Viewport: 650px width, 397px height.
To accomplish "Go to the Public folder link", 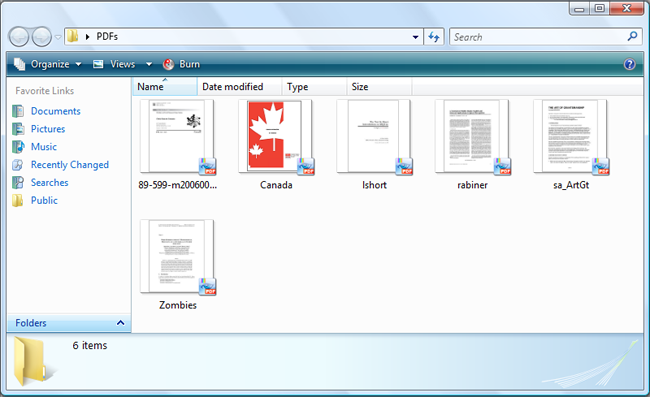I will pos(44,201).
